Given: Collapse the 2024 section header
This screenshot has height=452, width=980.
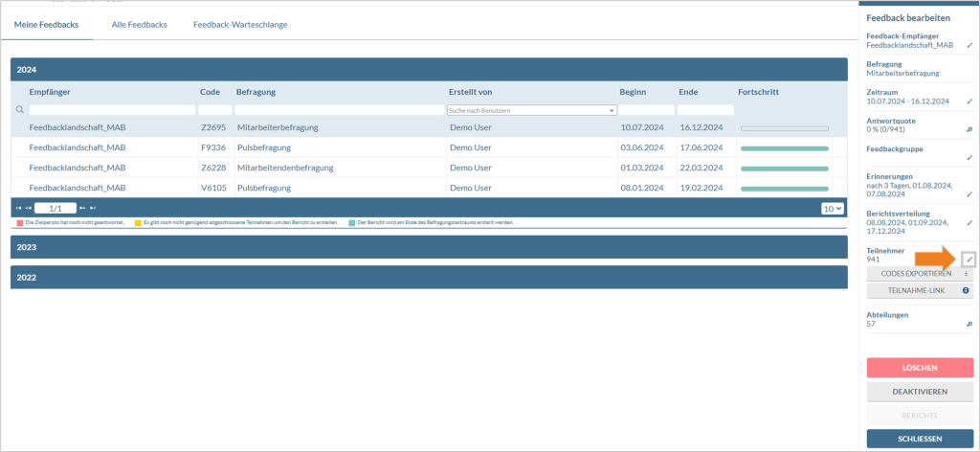Looking at the screenshot, I should coord(429,69).
